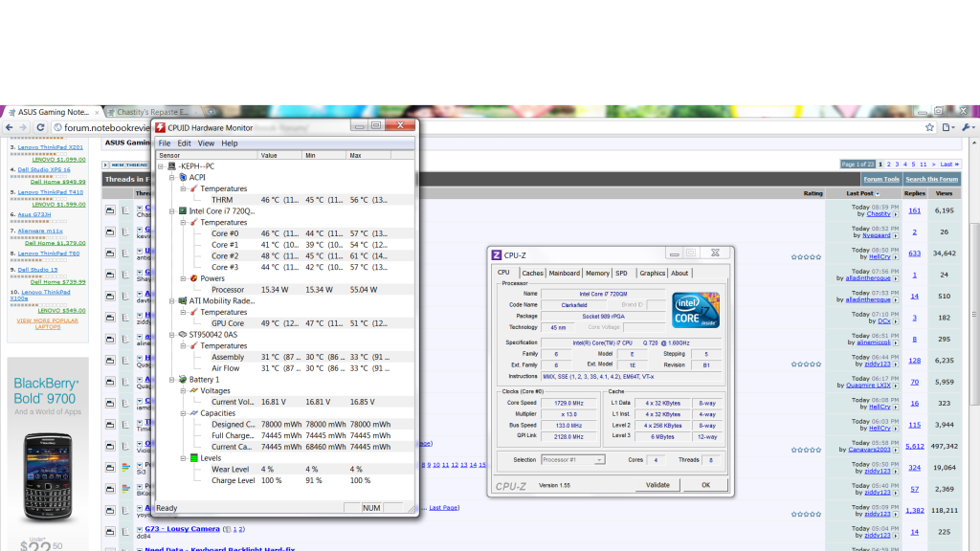Reload the forum page
Screen dimensions: 980x551
point(40,127)
